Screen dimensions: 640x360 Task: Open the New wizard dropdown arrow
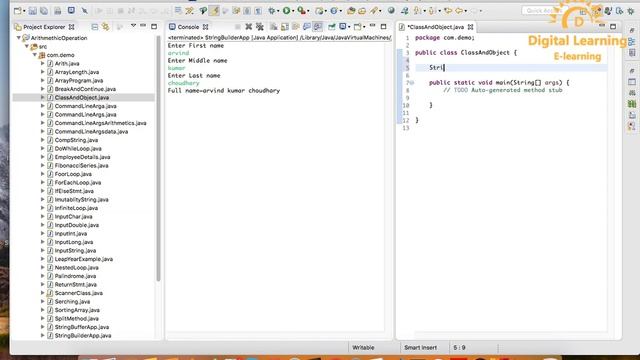(x=24, y=11)
